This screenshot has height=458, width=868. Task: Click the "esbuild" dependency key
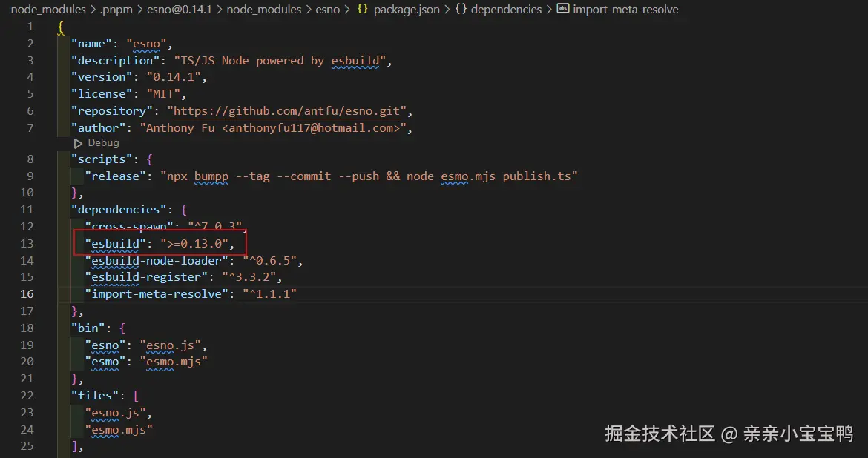click(115, 244)
